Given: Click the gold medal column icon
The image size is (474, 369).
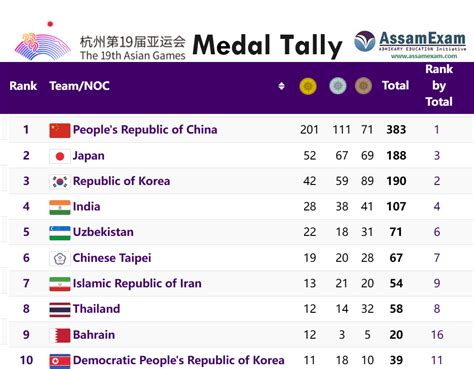Looking at the screenshot, I should pyautogui.click(x=308, y=86).
